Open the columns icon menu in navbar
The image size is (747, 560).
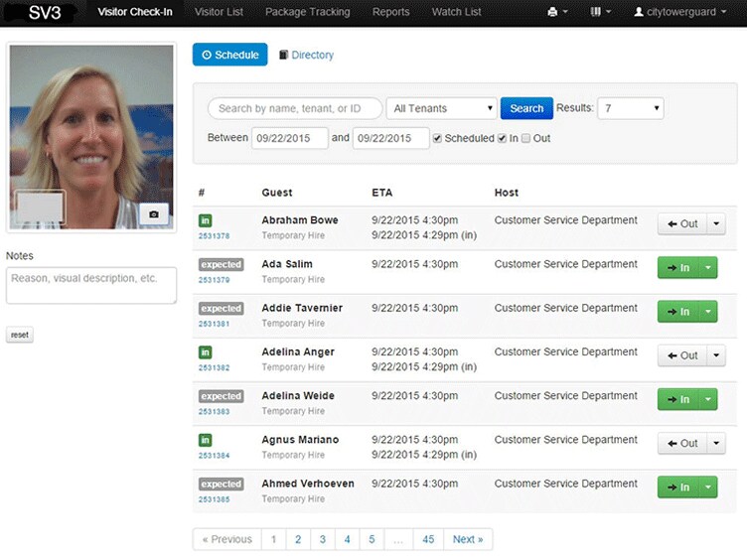tap(601, 12)
